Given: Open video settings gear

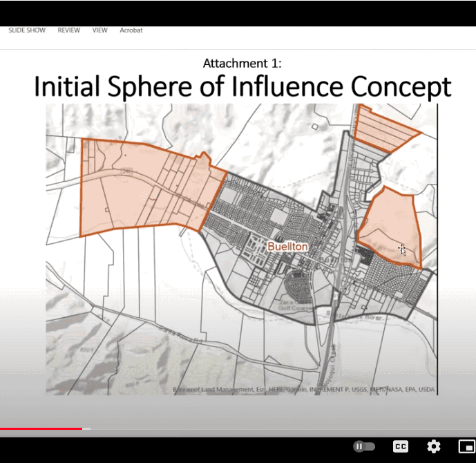Looking at the screenshot, I should click(434, 446).
